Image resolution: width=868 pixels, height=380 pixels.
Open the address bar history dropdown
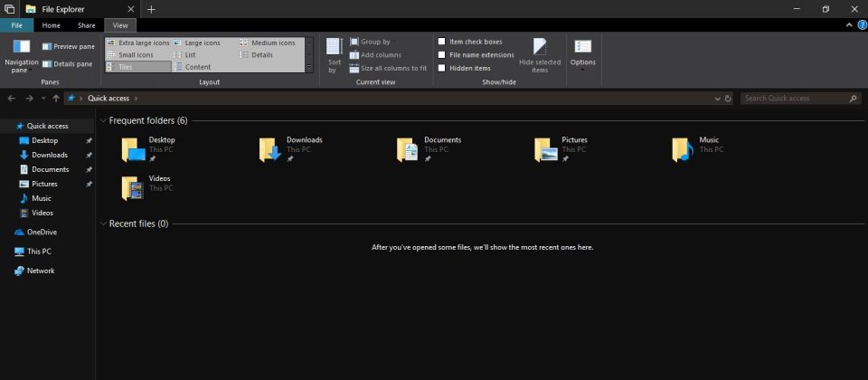coord(718,99)
